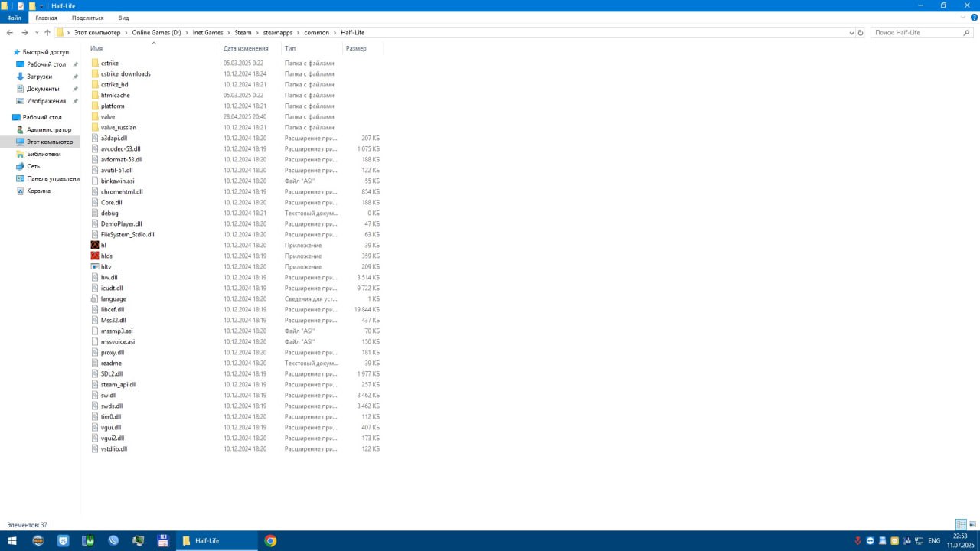Select the debug text document icon
This screenshot has height=551, width=980.
coord(95,213)
